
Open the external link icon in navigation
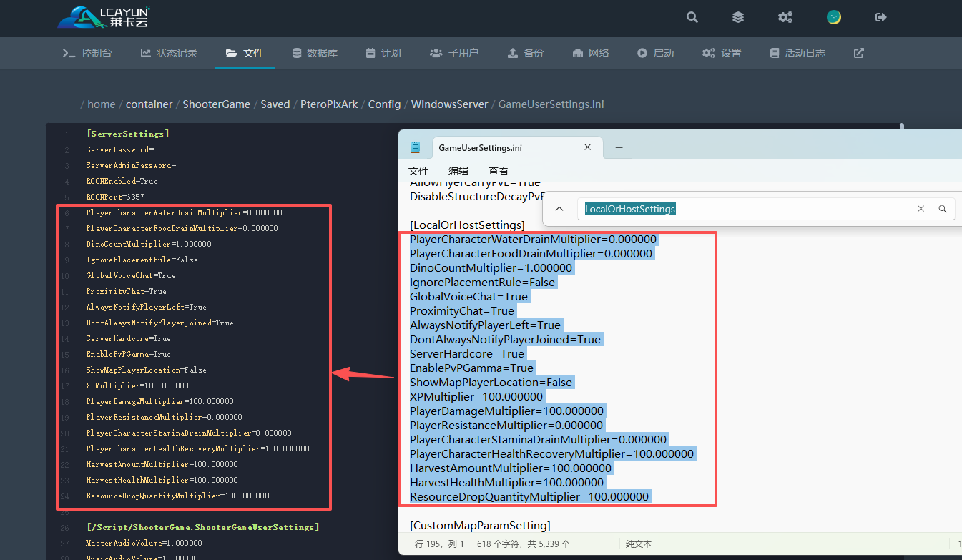[x=859, y=53]
